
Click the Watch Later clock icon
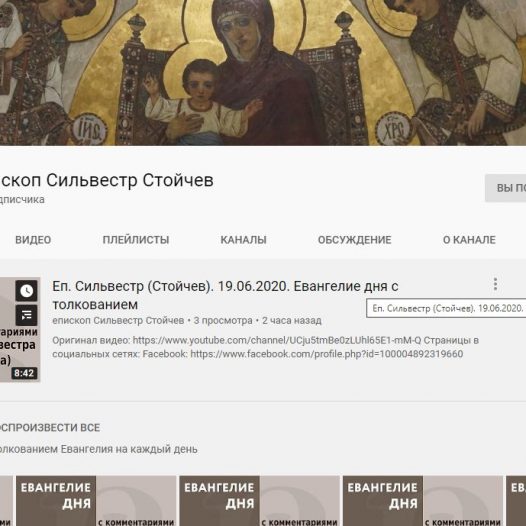coord(27,291)
